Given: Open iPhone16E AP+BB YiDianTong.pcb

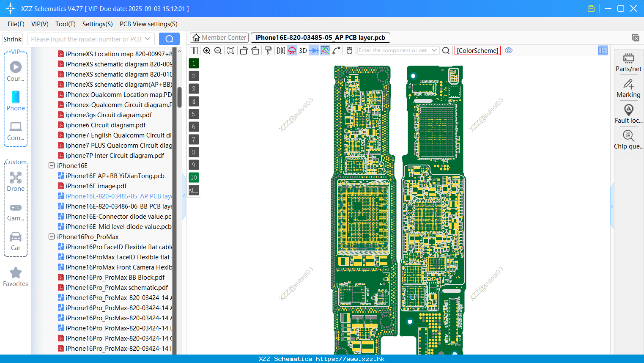Looking at the screenshot, I should pyautogui.click(x=115, y=176).
